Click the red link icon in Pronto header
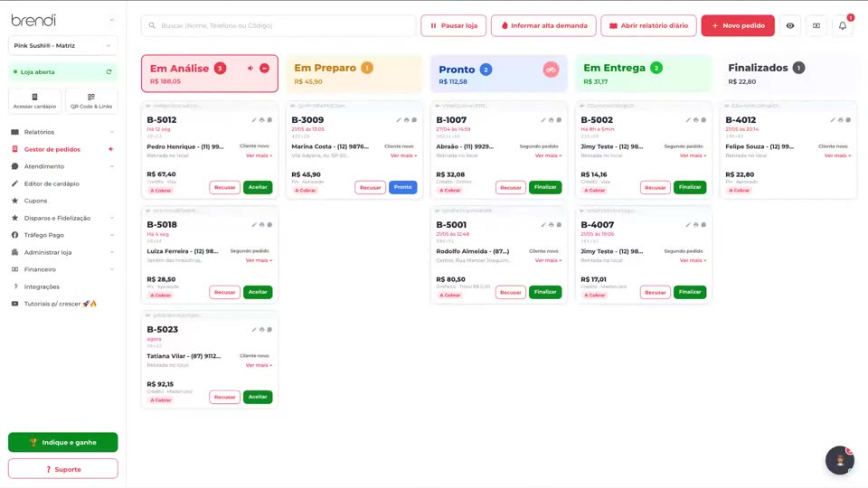 (551, 70)
